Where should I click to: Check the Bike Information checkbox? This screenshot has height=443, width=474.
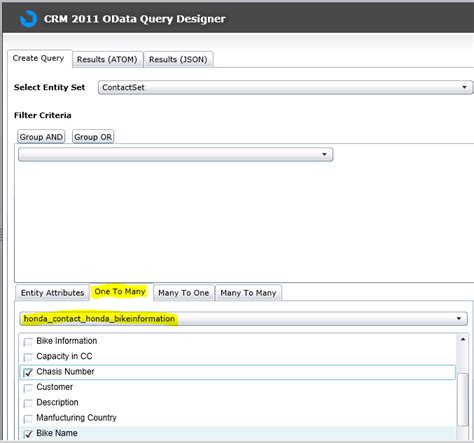28,342
